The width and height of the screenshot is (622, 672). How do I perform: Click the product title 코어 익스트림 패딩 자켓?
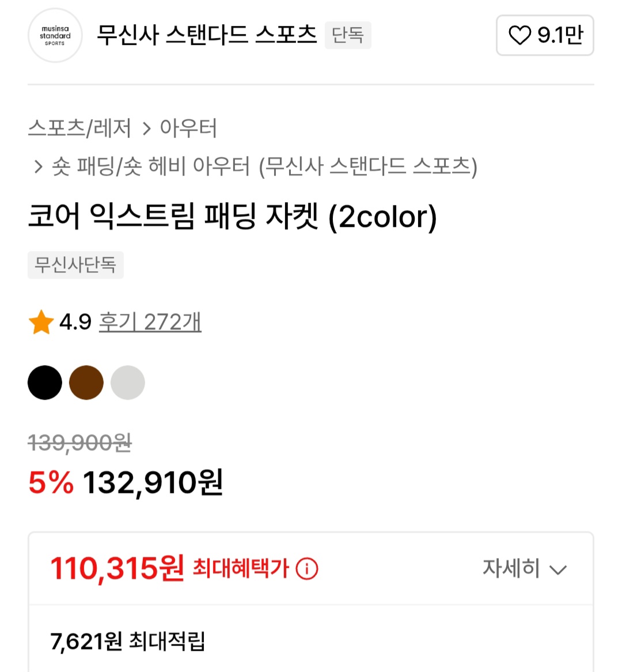[x=232, y=217]
